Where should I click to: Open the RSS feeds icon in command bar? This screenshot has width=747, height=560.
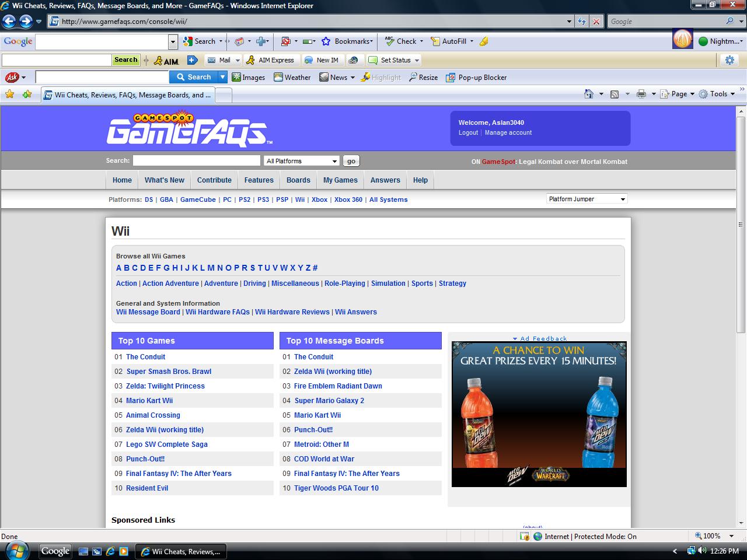(615, 94)
